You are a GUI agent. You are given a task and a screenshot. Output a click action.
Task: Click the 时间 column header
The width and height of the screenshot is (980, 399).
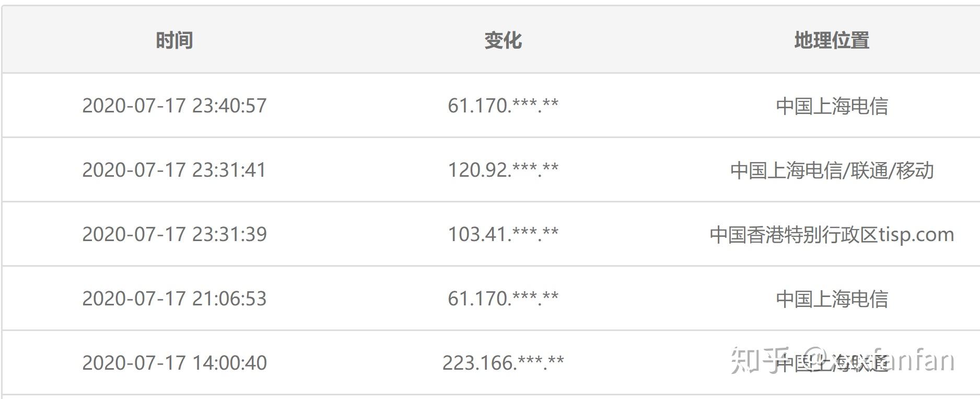(x=174, y=40)
